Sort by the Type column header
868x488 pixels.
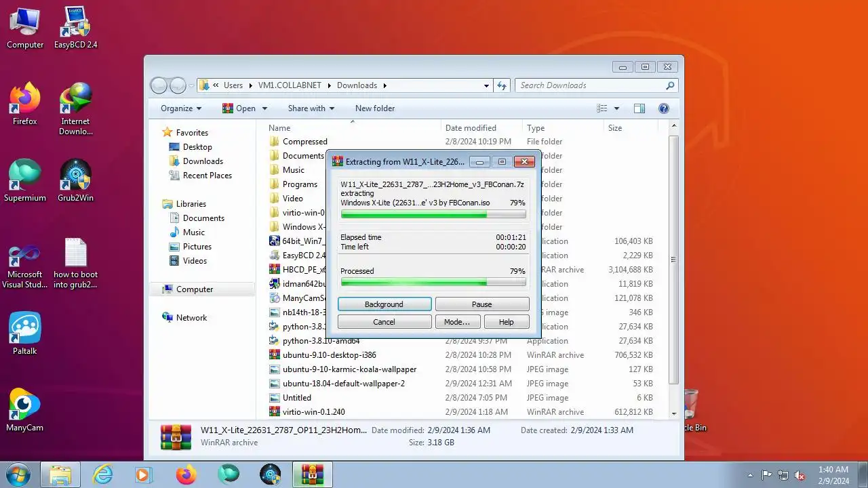pos(563,128)
